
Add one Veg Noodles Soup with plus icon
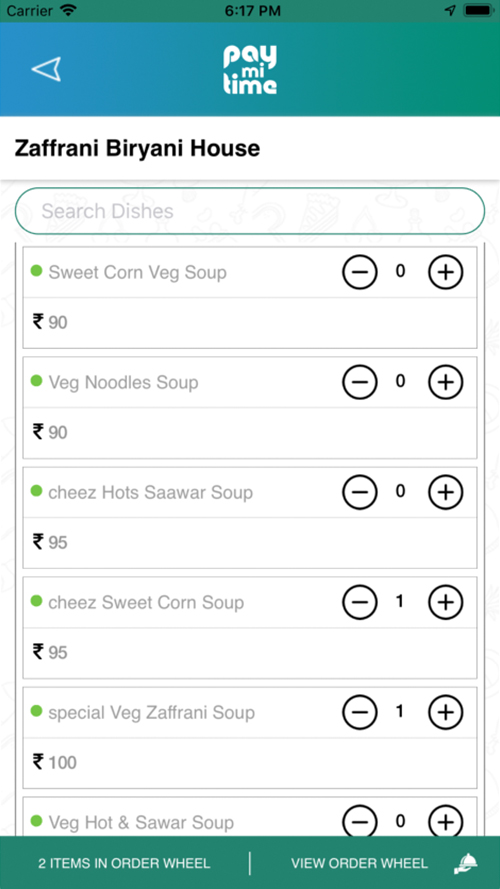pos(445,382)
